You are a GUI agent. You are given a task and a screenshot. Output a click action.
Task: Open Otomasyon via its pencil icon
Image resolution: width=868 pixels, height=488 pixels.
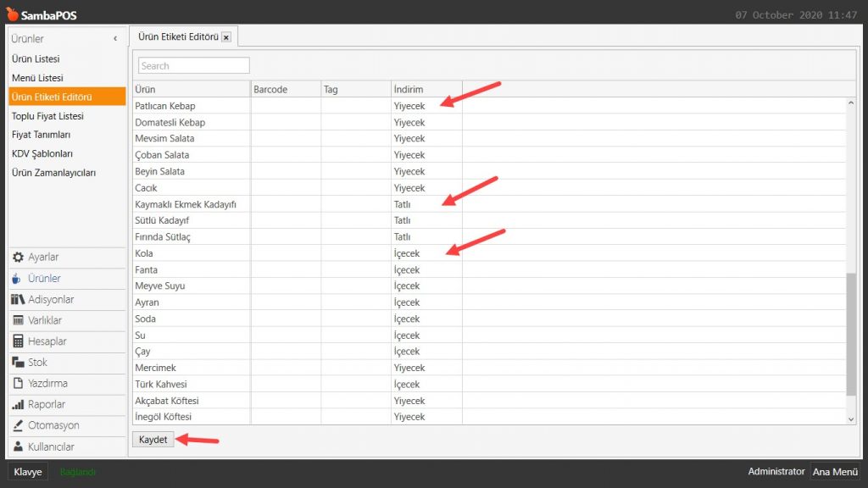click(18, 426)
